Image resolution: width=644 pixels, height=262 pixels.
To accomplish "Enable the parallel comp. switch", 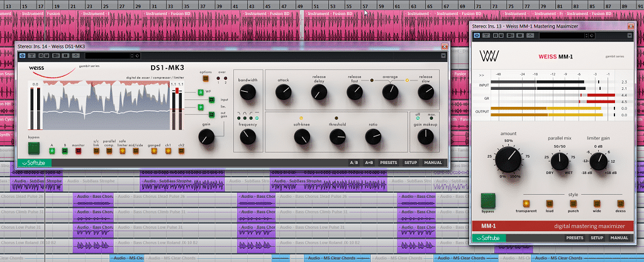I will coord(109,151).
